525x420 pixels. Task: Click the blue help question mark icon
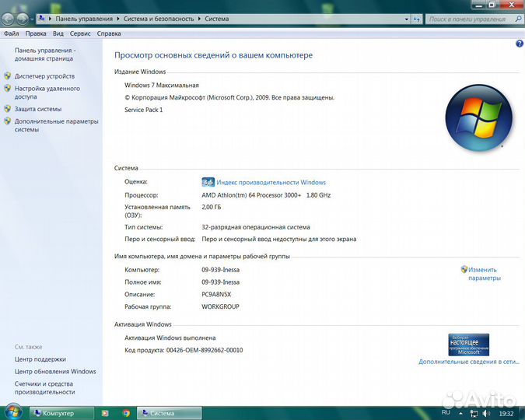[520, 44]
